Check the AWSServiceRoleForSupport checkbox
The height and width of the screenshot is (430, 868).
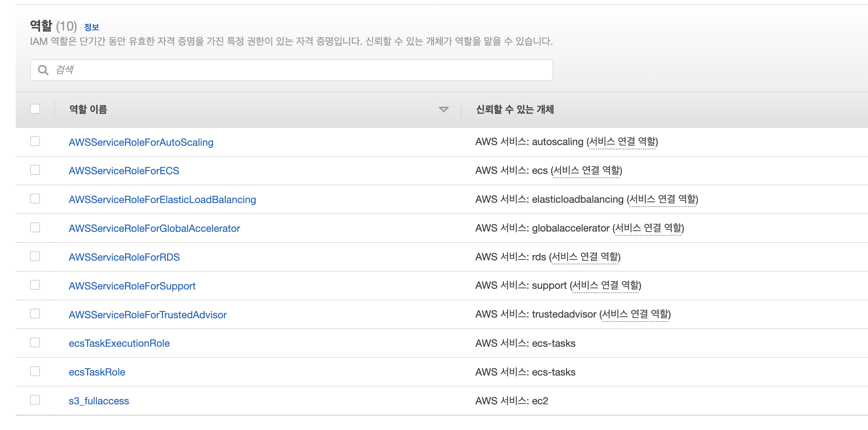click(x=35, y=285)
